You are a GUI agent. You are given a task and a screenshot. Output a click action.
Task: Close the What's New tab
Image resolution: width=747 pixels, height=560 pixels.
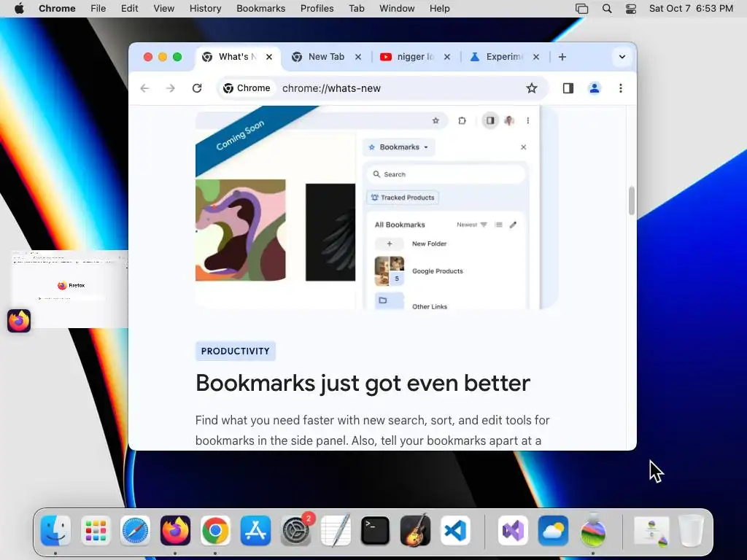(269, 57)
